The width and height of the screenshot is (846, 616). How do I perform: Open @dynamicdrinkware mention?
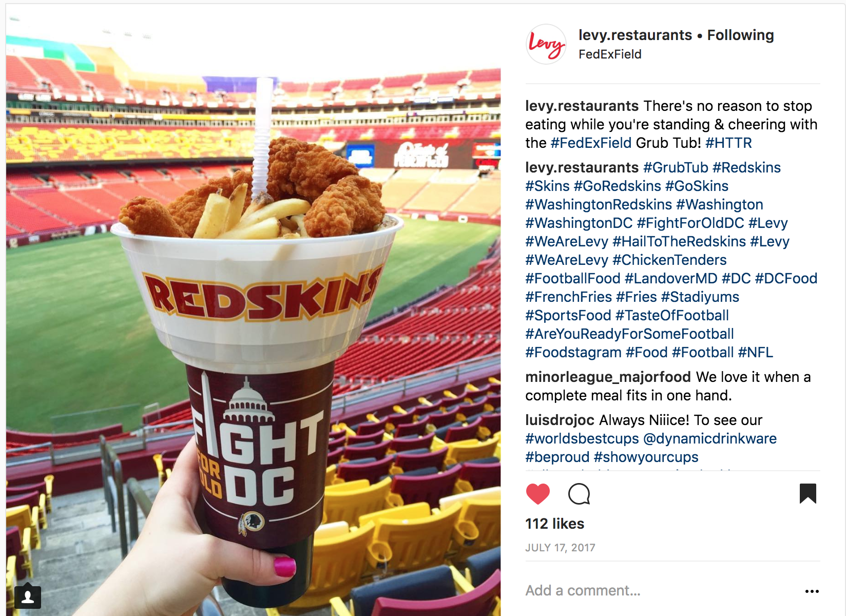coord(709,438)
